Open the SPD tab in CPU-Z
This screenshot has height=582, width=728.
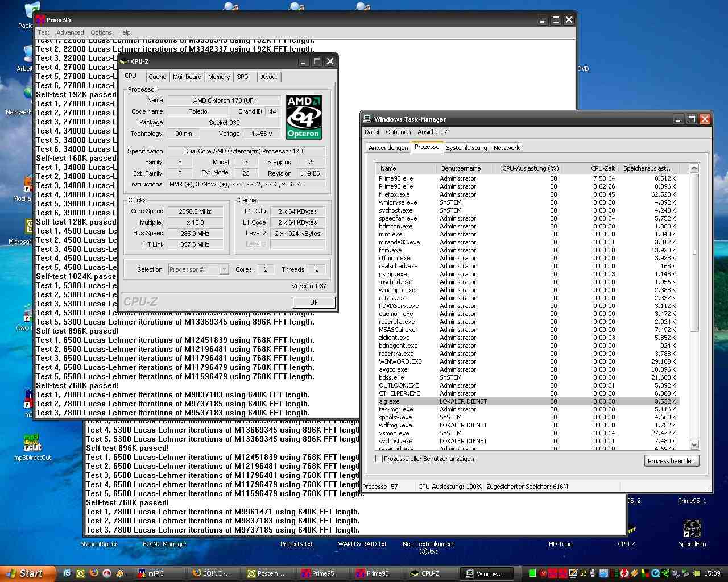click(x=243, y=77)
